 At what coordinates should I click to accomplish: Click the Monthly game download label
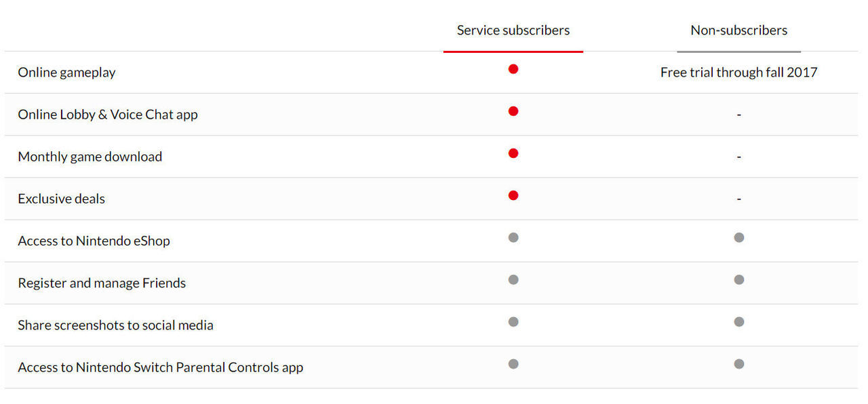[90, 157]
